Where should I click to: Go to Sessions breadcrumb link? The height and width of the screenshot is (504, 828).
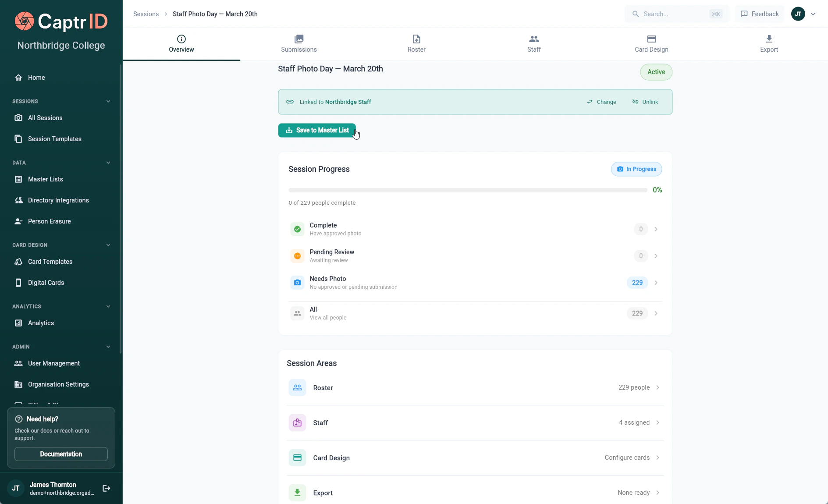[146, 14]
